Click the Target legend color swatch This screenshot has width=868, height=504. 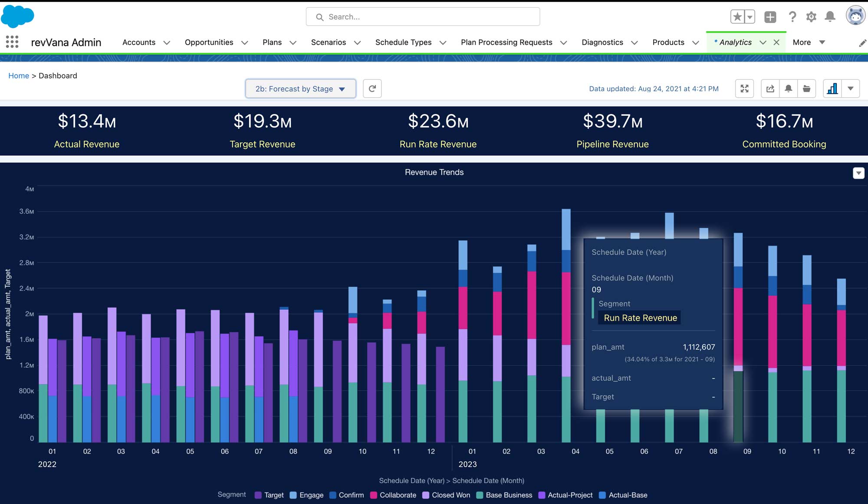click(x=258, y=495)
